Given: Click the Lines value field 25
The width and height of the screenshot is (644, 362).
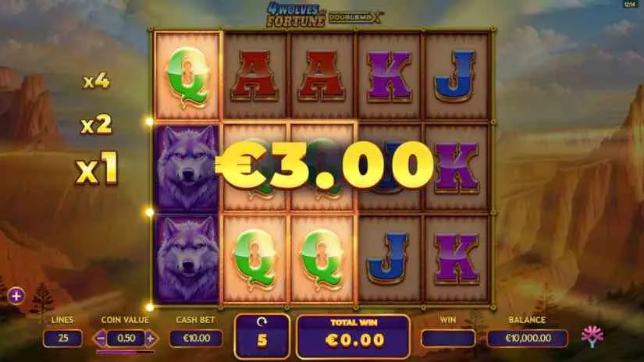Looking at the screenshot, I should (63, 338).
